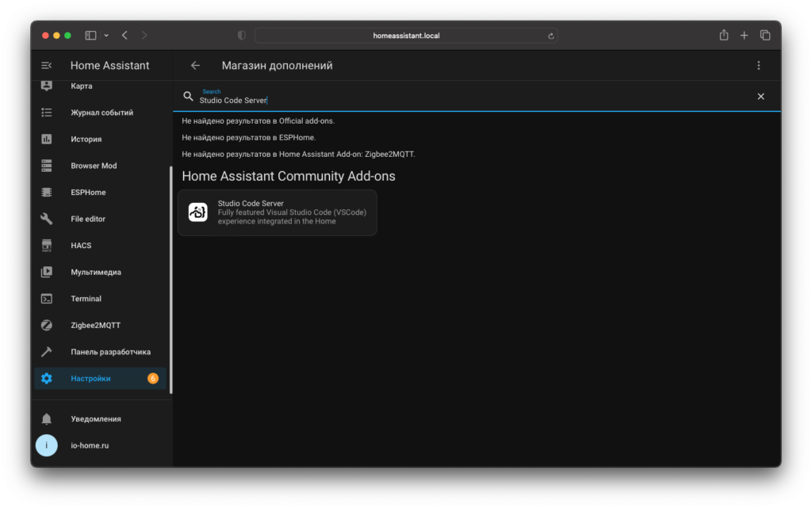Open the io-home.ru profile label

[90, 445]
